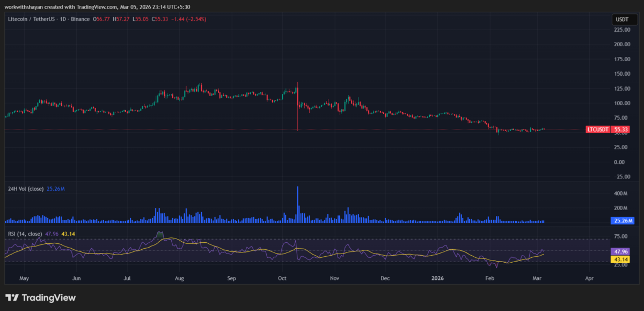This screenshot has height=311, width=644.
Task: Click the tallest volume bar in October
Action: pyautogui.click(x=297, y=204)
